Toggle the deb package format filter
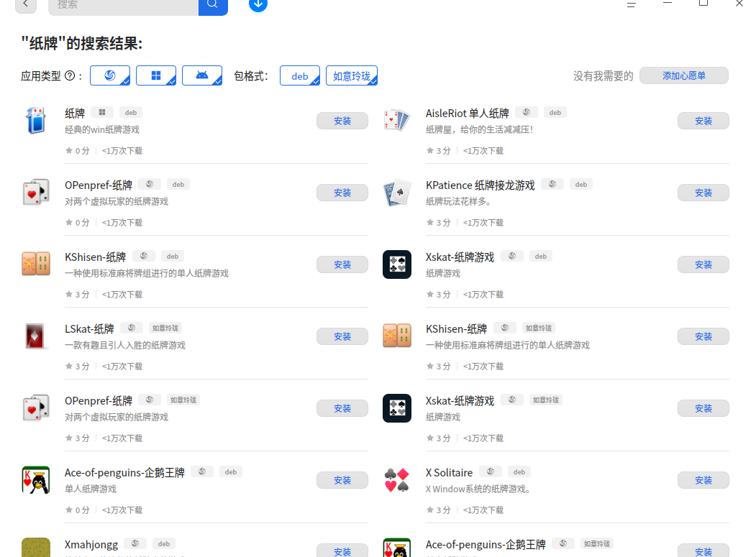 (x=300, y=75)
